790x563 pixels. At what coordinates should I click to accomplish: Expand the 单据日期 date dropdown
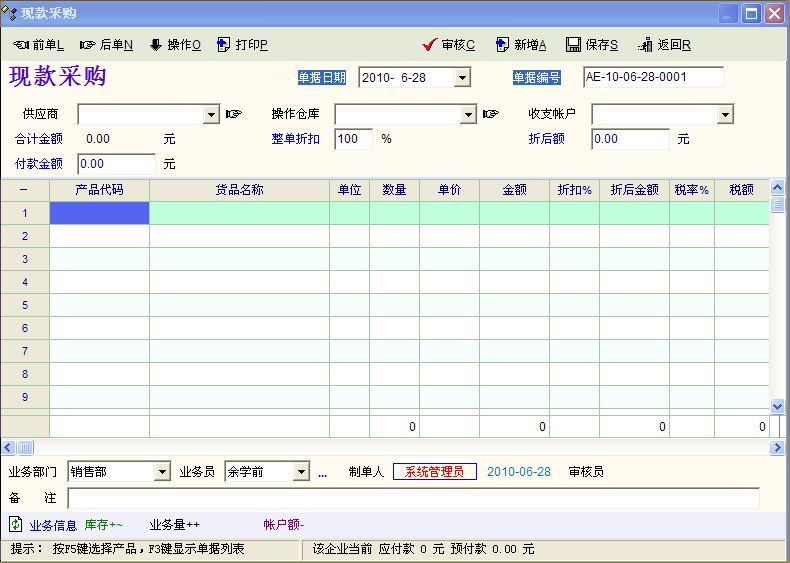coord(462,78)
